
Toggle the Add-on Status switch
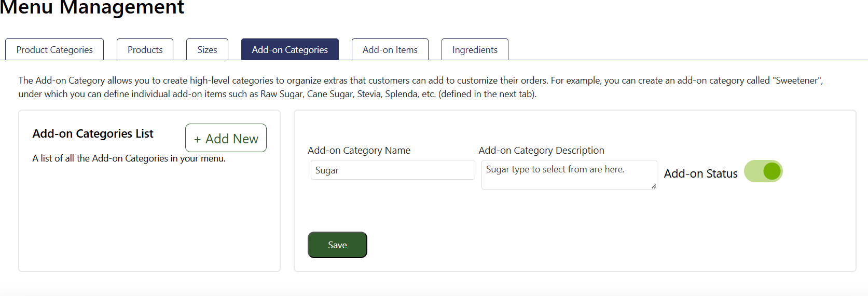tap(763, 171)
